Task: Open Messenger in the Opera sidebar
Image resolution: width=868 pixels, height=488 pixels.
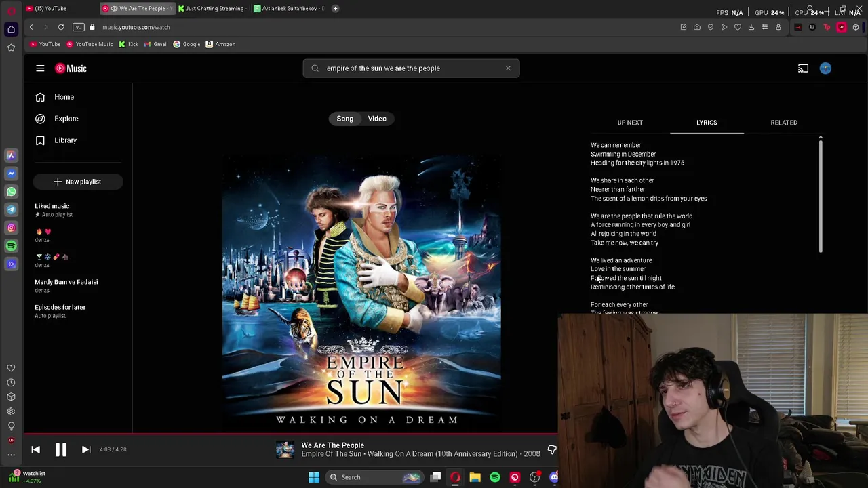Action: click(11, 174)
